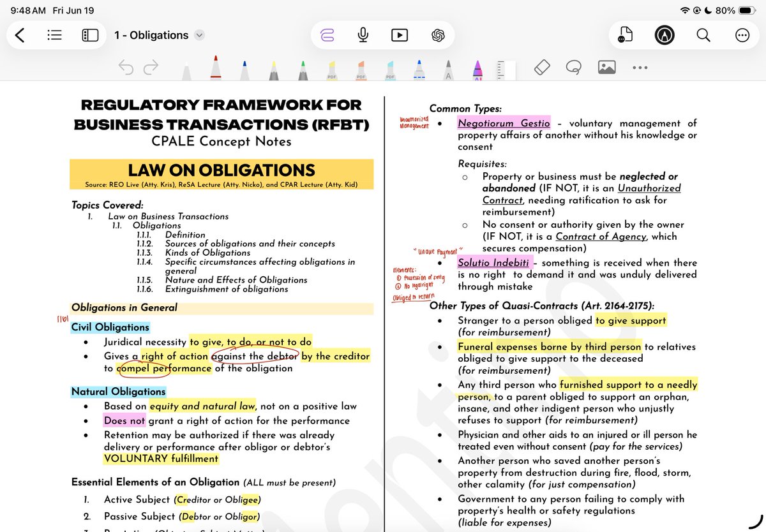Open the circled more options menu
Viewport: 766px width, 532px height.
pos(742,35)
